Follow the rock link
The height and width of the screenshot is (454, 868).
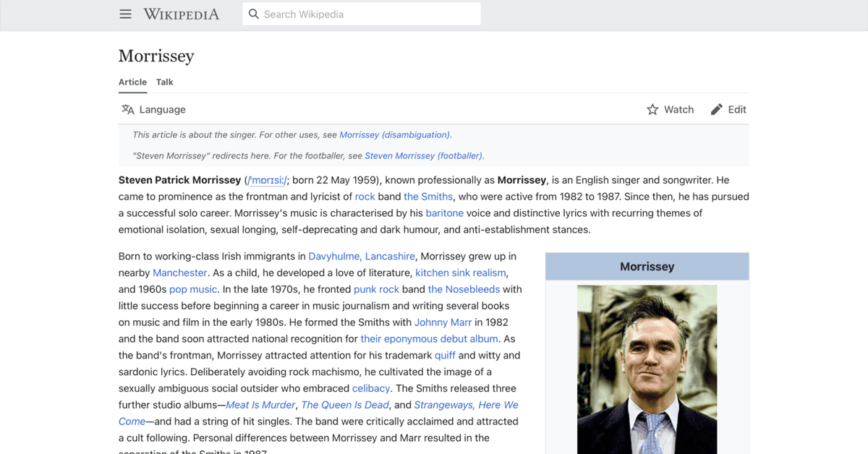[365, 197]
